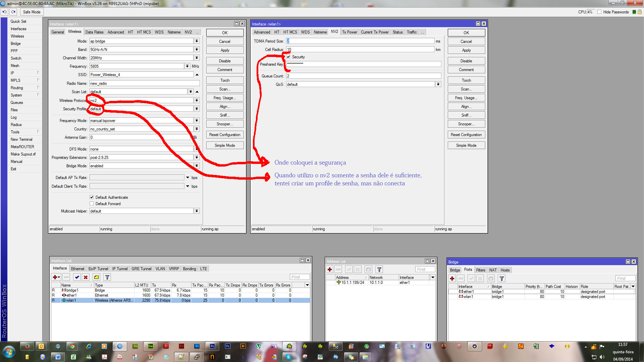The image size is (644, 362).
Task: Click the redo arrow in WinBox toolbar
Action: (x=13, y=12)
